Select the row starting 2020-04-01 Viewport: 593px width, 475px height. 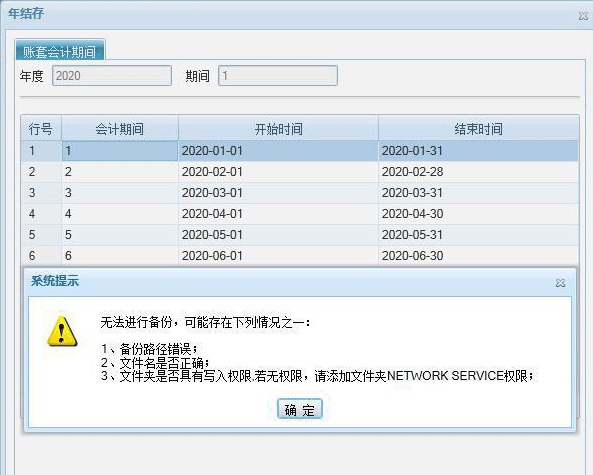[300, 214]
